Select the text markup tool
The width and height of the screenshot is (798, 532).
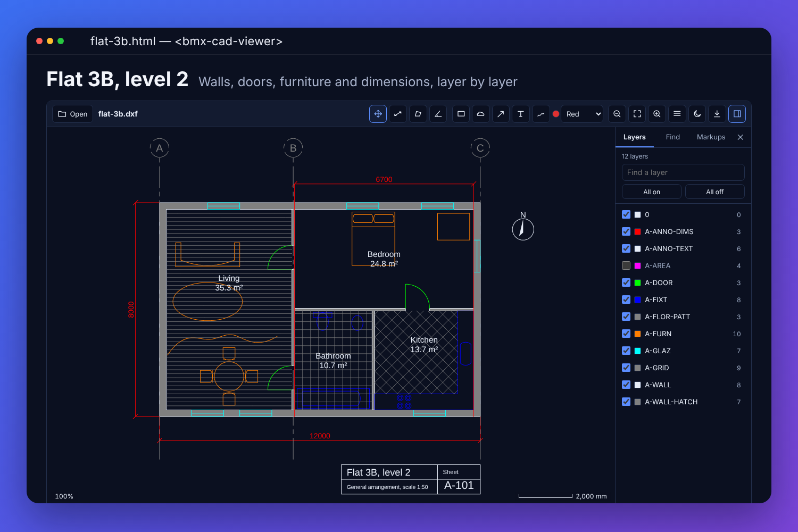tap(521, 114)
